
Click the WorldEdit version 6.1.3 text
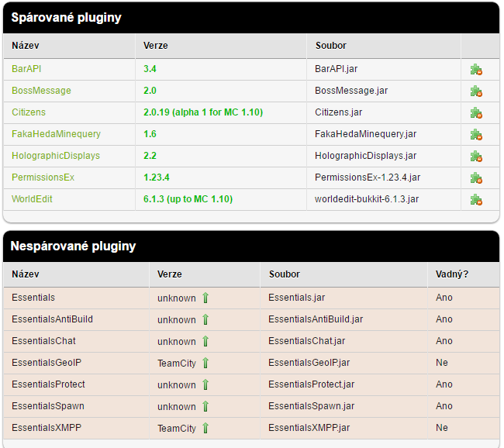coord(188,199)
